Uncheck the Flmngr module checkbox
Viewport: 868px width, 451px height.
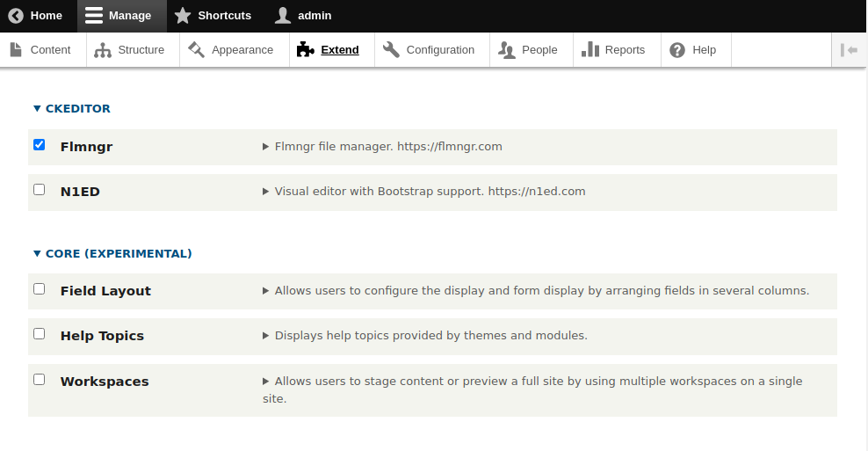(40, 145)
